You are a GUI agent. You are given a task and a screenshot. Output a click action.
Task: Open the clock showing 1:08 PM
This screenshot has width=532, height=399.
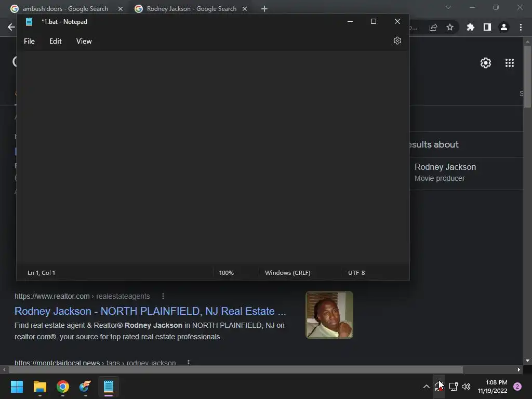tap(493, 387)
